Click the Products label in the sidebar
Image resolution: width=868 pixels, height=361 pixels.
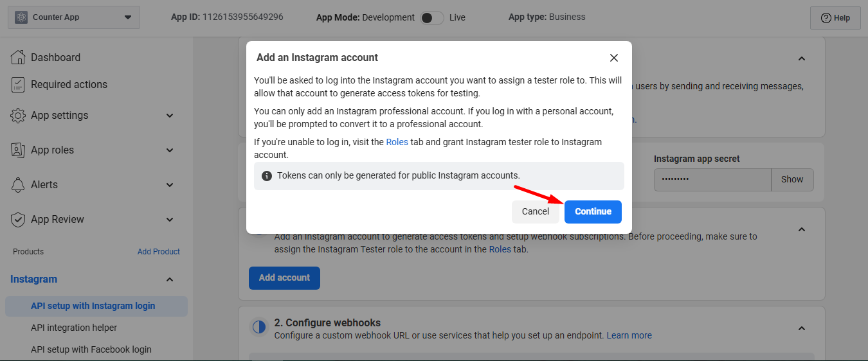point(28,252)
